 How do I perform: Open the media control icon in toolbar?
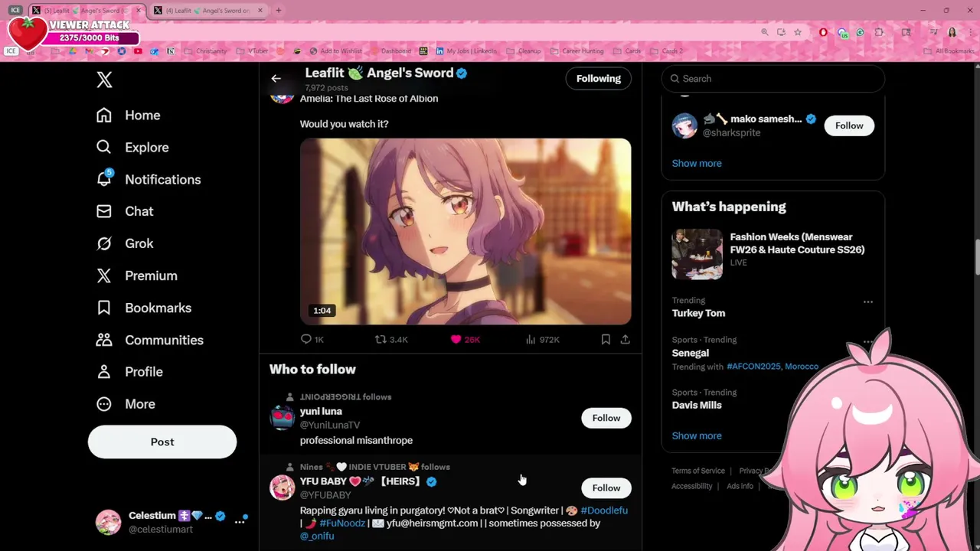point(934,32)
